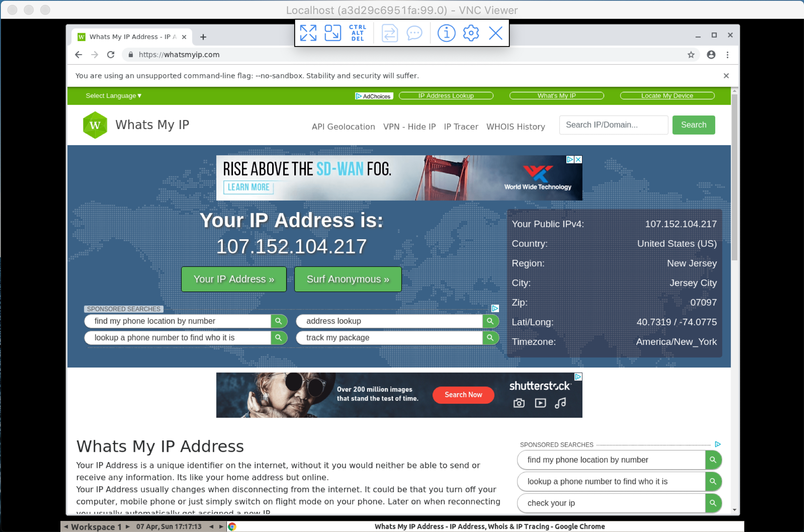Focus the Search IP/Domain input field
The width and height of the screenshot is (804, 532).
[613, 125]
